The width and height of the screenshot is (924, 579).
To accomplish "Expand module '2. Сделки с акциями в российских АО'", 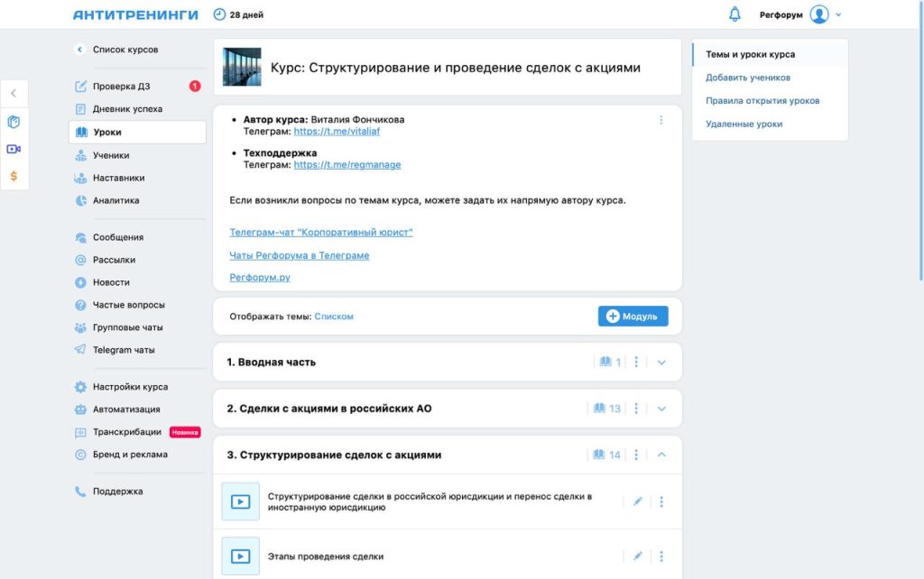I will pyautogui.click(x=661, y=409).
